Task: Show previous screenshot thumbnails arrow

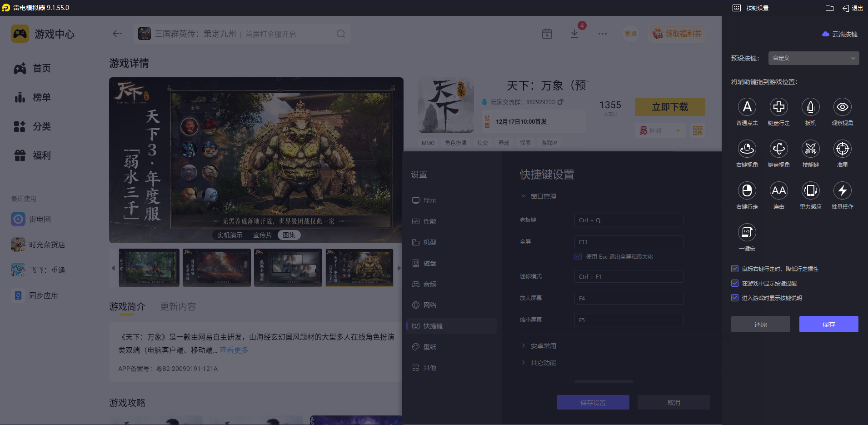Action: coord(113,268)
